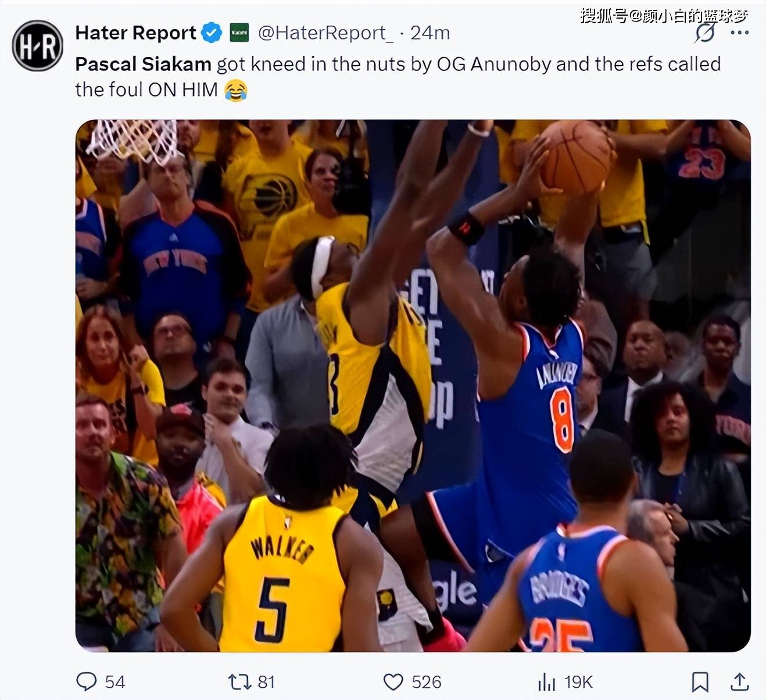Click the 54 replies count

[x=115, y=682]
